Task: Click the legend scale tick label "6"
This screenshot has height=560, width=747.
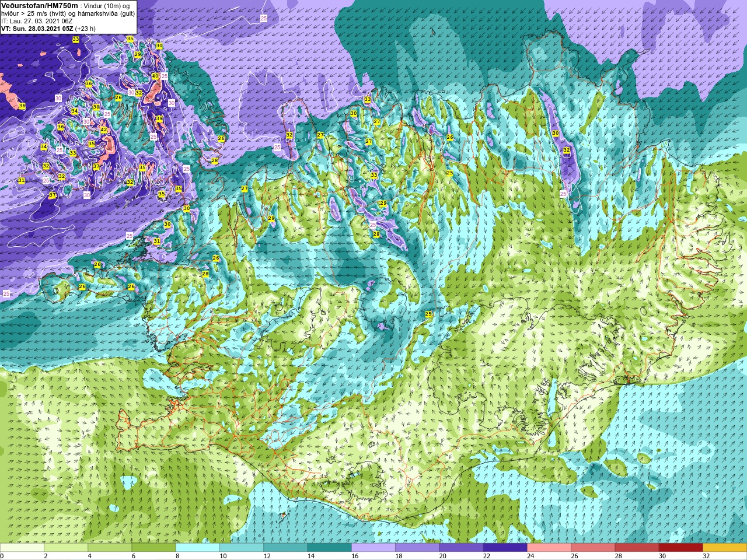Action: [x=134, y=556]
